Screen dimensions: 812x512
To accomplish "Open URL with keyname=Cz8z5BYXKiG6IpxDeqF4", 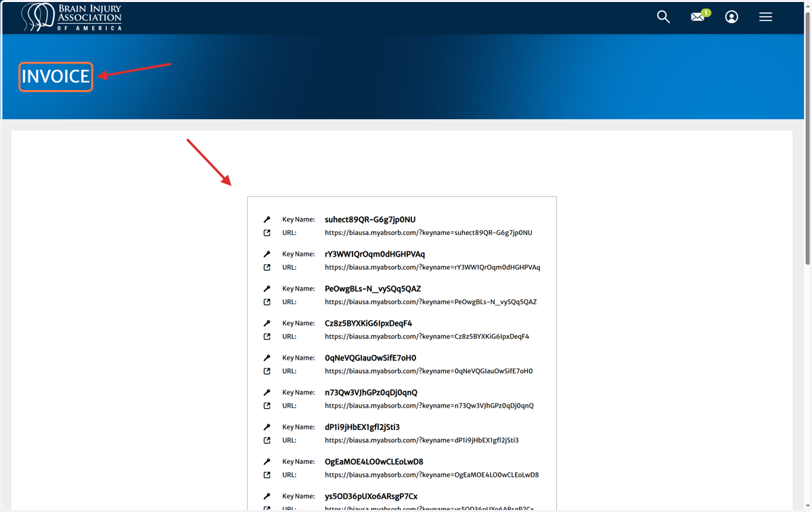I will (427, 336).
